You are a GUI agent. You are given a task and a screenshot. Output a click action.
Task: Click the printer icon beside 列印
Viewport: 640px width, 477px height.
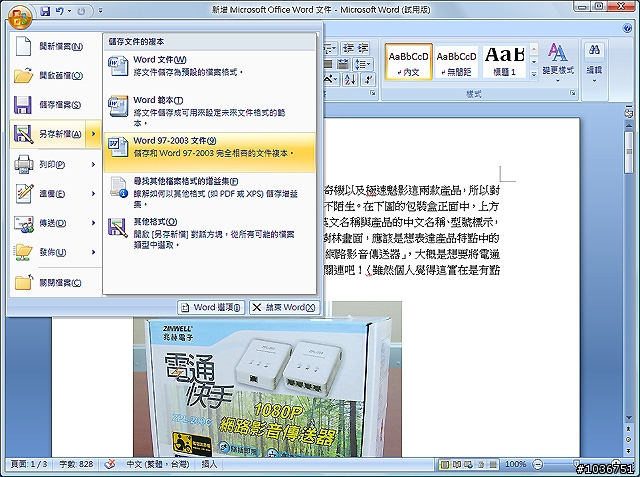click(24, 164)
